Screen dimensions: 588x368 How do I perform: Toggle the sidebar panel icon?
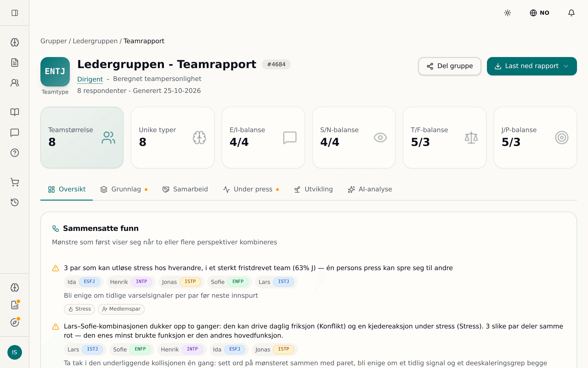(x=15, y=13)
